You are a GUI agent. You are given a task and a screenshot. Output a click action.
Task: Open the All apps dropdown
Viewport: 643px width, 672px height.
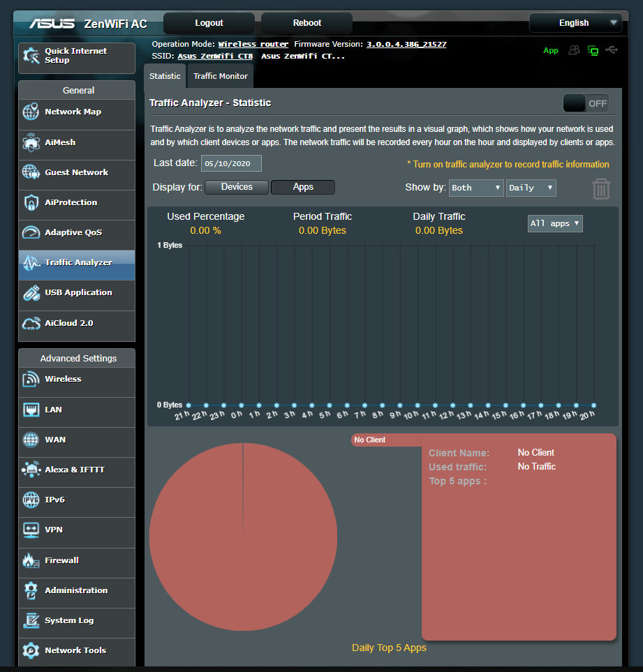point(555,223)
